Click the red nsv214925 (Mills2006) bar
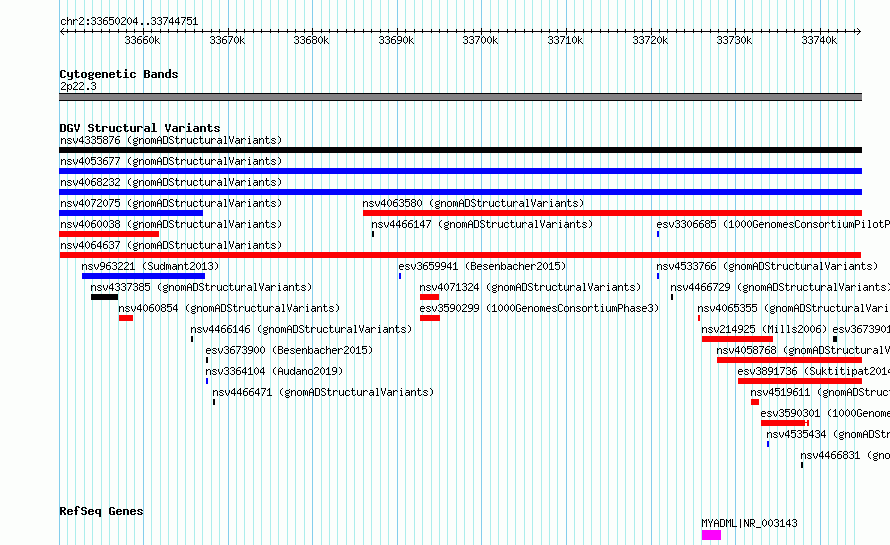This screenshot has height=545, width=890. (737, 339)
